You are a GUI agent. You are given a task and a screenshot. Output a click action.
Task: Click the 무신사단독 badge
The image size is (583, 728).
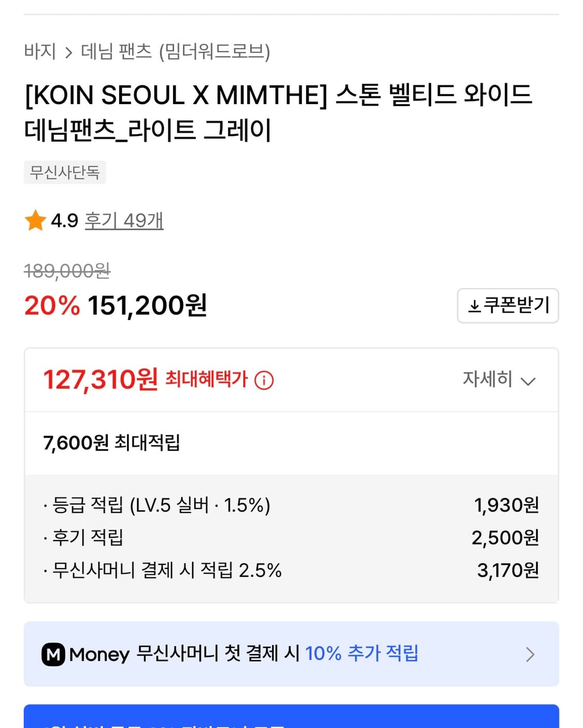coord(65,172)
